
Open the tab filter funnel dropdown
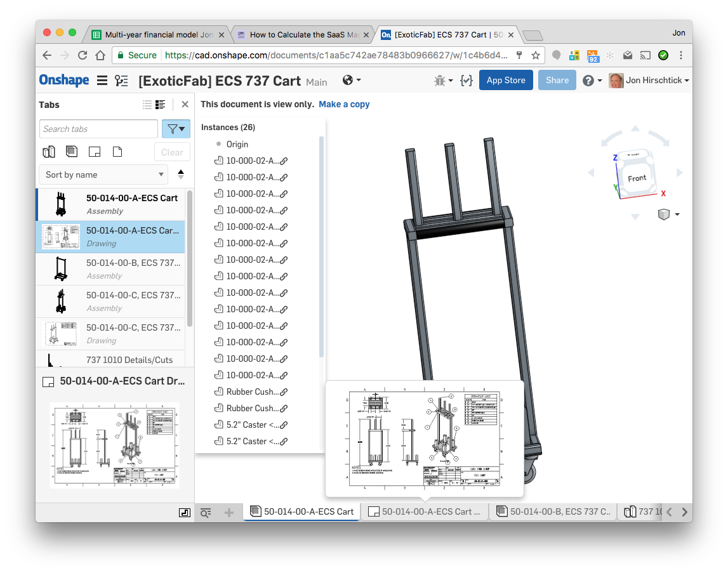click(x=176, y=129)
